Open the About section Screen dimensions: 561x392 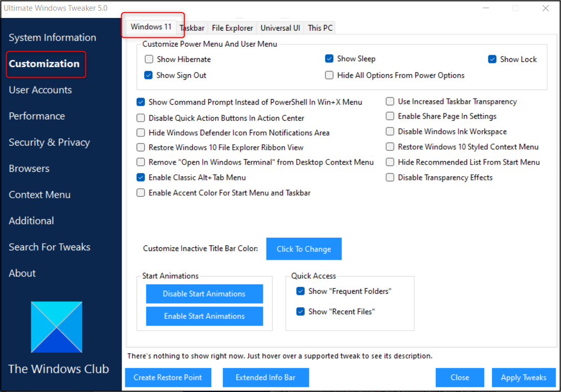22,273
